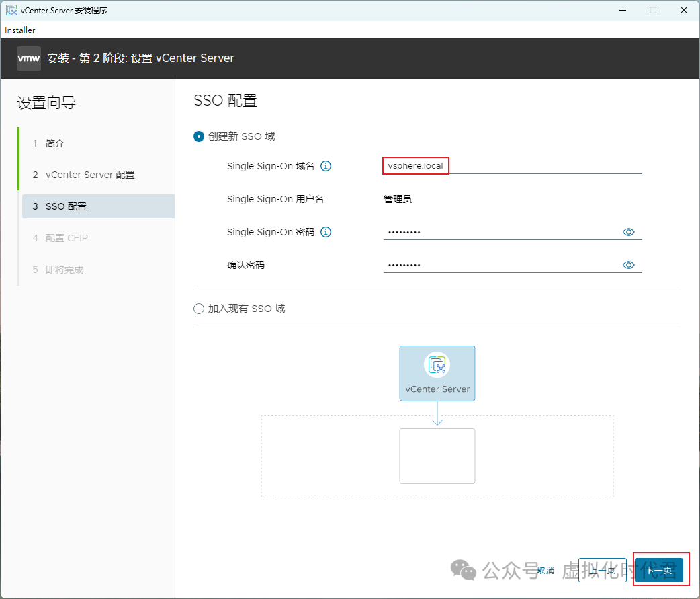The image size is (700, 599).
Task: Reveal the confirm password with eye icon
Action: [629, 265]
